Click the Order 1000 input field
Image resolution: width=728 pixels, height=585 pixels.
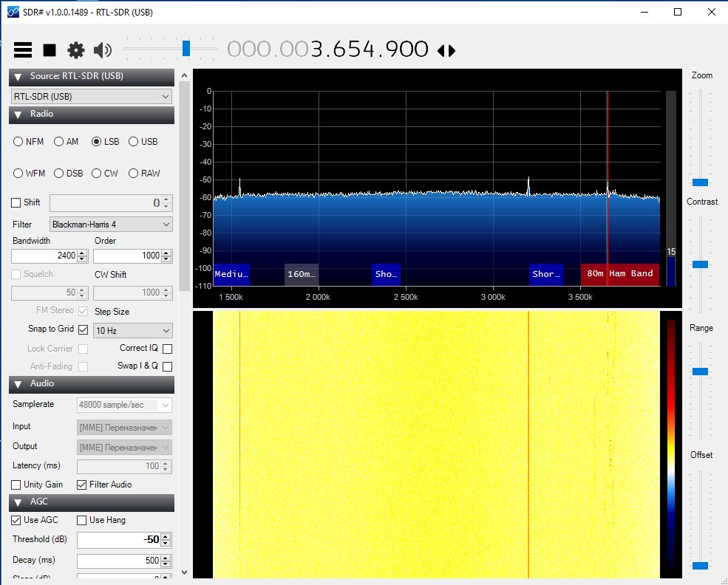click(127, 256)
